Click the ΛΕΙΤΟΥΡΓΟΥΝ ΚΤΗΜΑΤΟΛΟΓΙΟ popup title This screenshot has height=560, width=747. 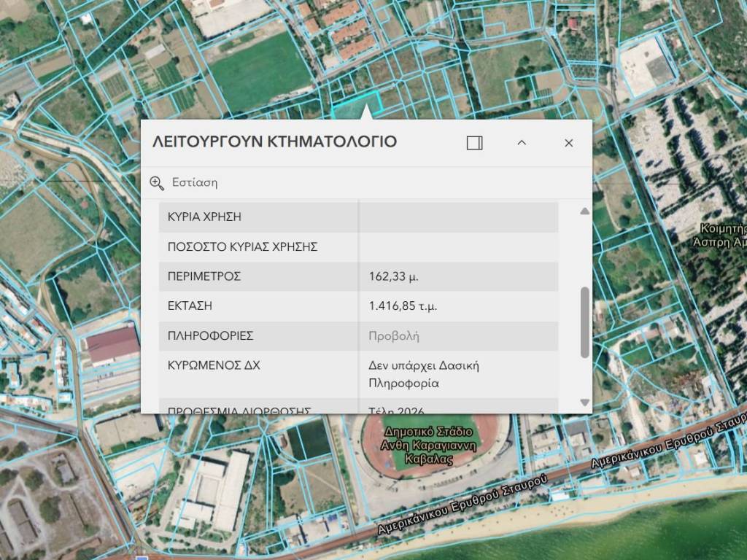coord(274,142)
